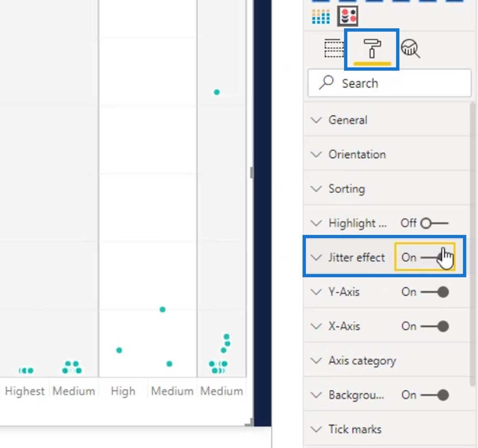Expand the Axis category section
Screen dimensions: 478x448
[362, 361]
